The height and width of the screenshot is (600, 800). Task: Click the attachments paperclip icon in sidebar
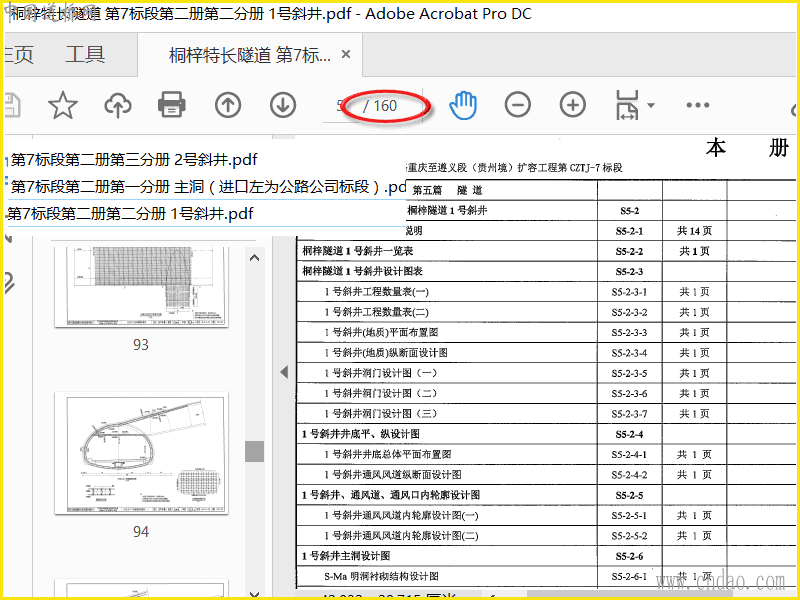pyautogui.click(x=9, y=283)
